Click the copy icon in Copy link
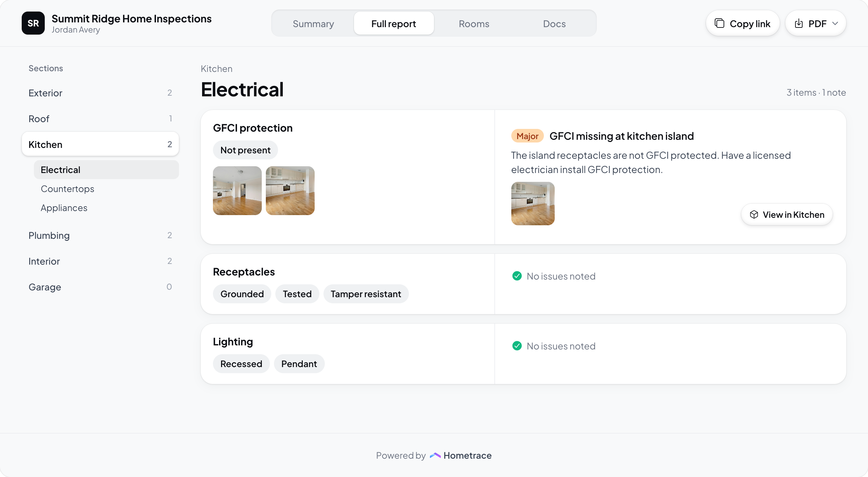This screenshot has width=868, height=477. (x=719, y=23)
